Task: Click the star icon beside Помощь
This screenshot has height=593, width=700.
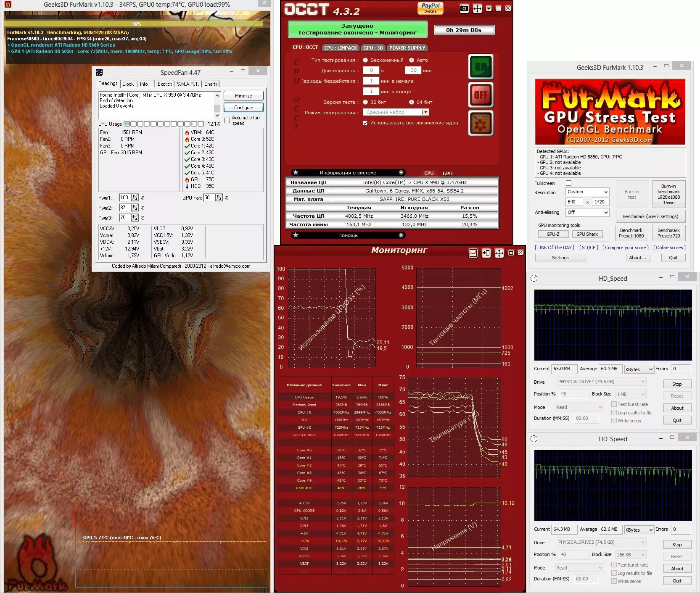Action: [296, 235]
